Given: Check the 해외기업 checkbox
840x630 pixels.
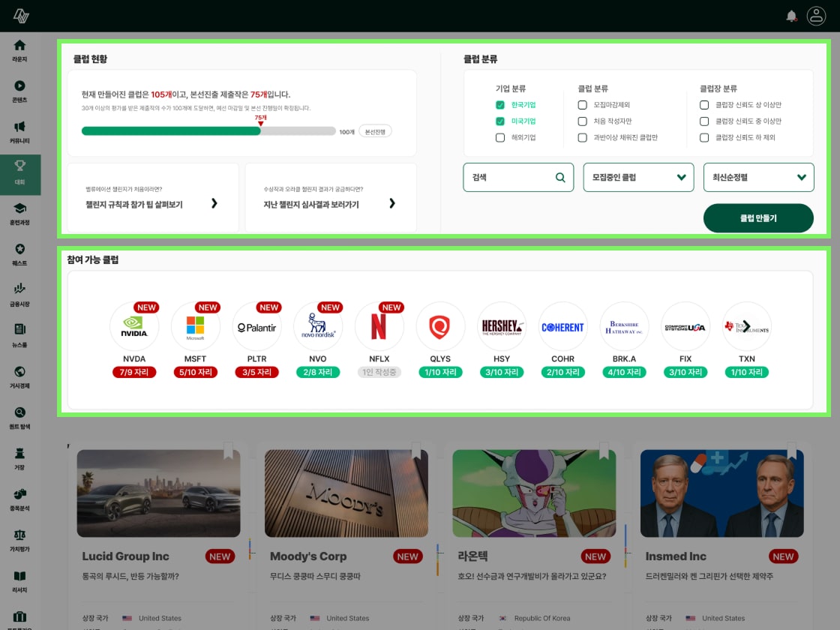Looking at the screenshot, I should click(499, 138).
